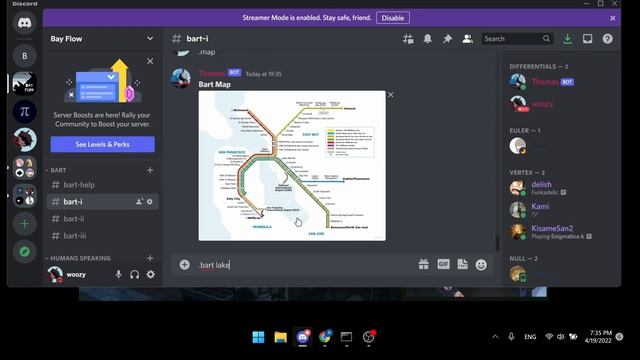Click woozy user avatar in panel

[x=55, y=275]
